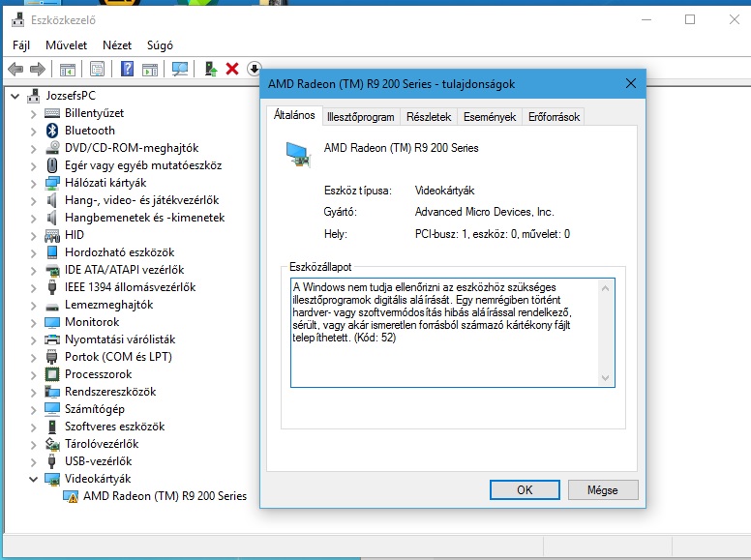Screen dimensions: 751x560
Task: Expand the Hálózati kártyák category
Action: pos(33,184)
